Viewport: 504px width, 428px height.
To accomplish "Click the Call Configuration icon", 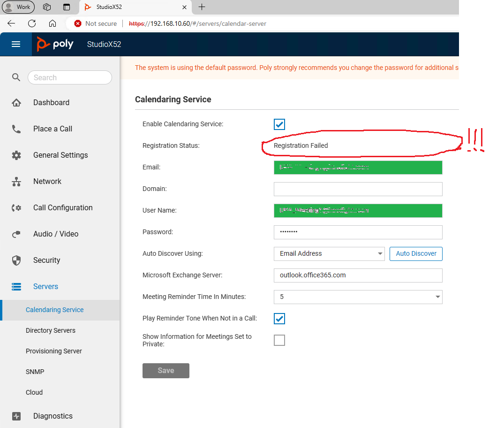I will click(x=16, y=208).
